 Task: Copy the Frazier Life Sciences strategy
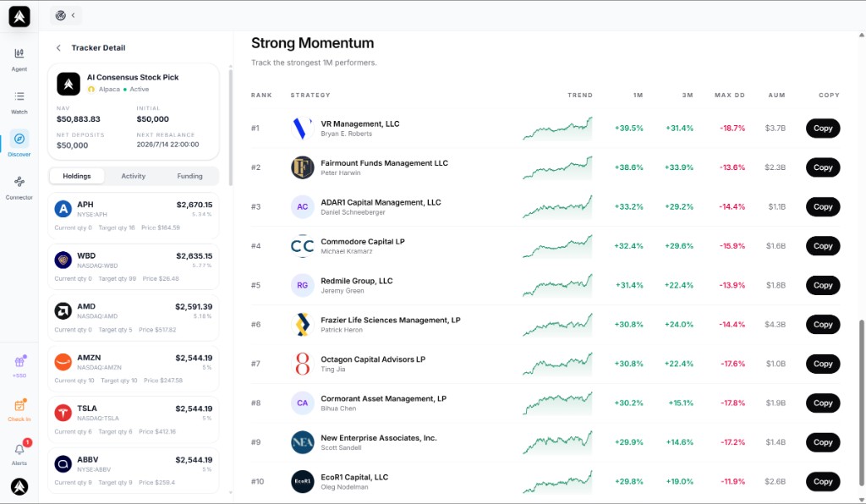[x=822, y=325]
